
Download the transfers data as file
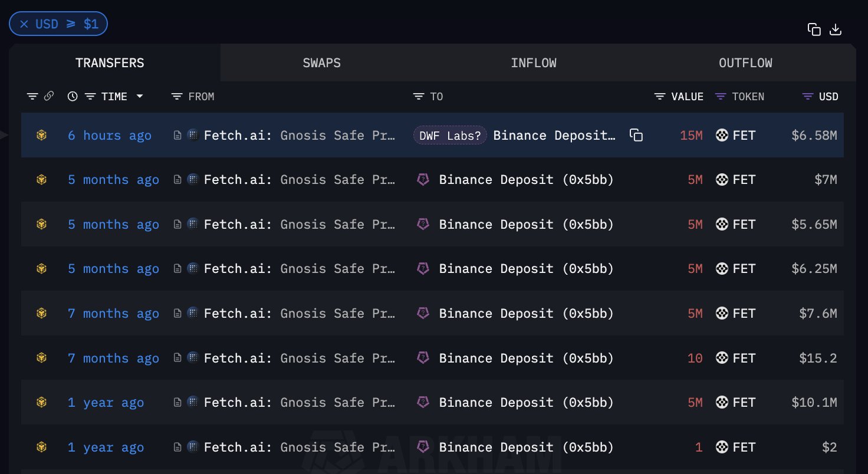click(x=835, y=29)
